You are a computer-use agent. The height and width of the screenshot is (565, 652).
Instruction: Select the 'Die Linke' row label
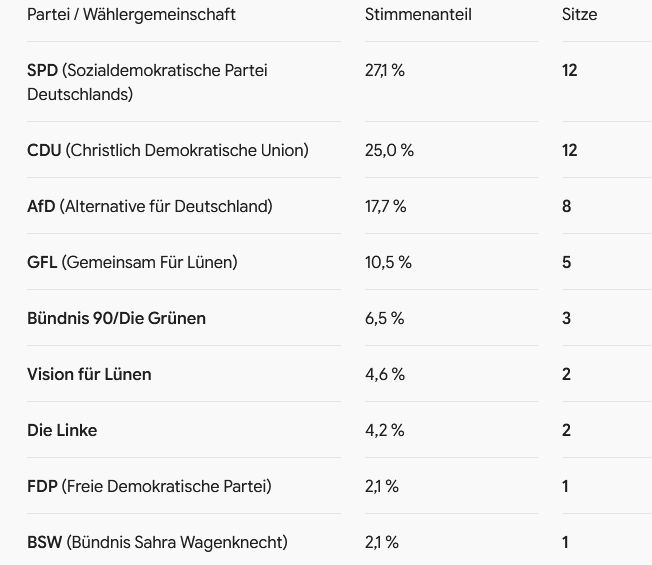[62, 430]
